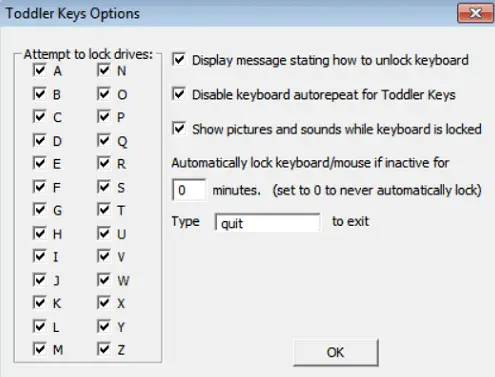This screenshot has width=495, height=377.
Task: Click the exit password field containing quit
Action: pos(267,222)
